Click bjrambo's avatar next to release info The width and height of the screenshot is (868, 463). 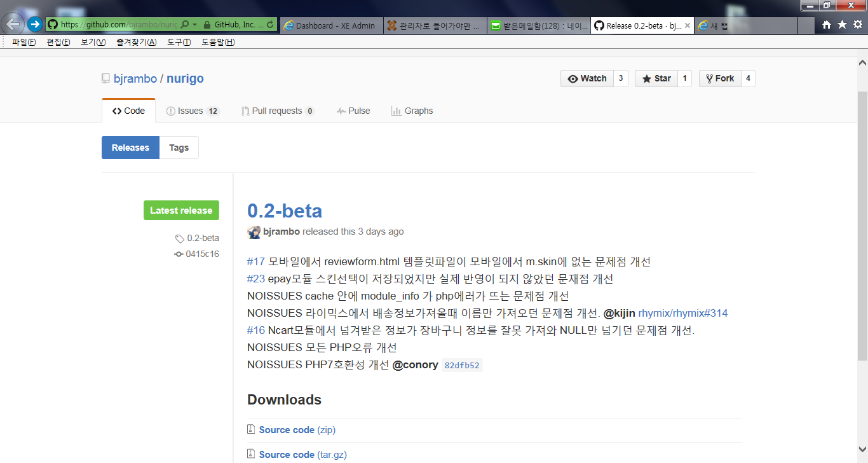[x=254, y=232]
